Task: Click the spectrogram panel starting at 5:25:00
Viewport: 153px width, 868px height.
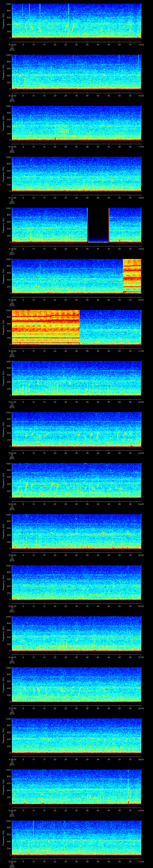Action: click(76, 583)
